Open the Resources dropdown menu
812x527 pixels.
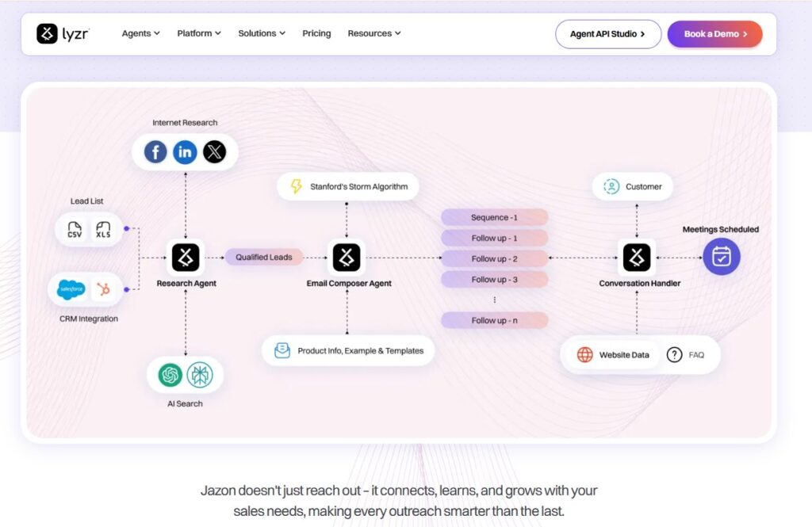tap(374, 33)
